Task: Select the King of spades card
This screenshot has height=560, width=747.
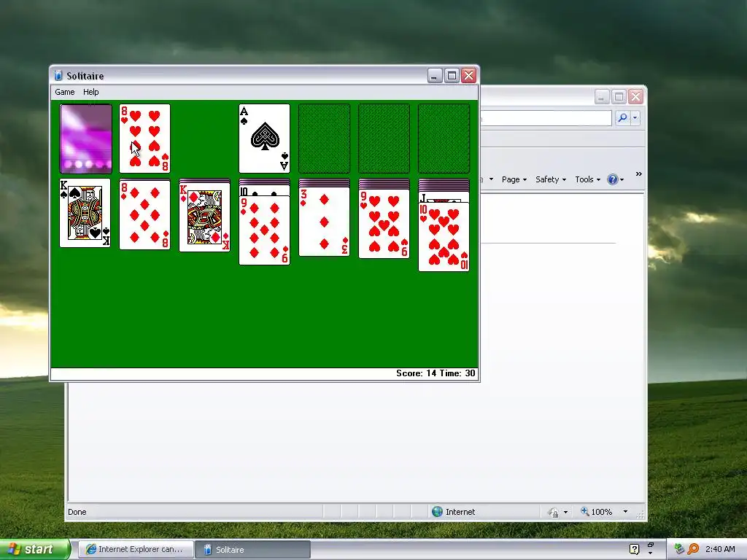Action: pos(85,213)
